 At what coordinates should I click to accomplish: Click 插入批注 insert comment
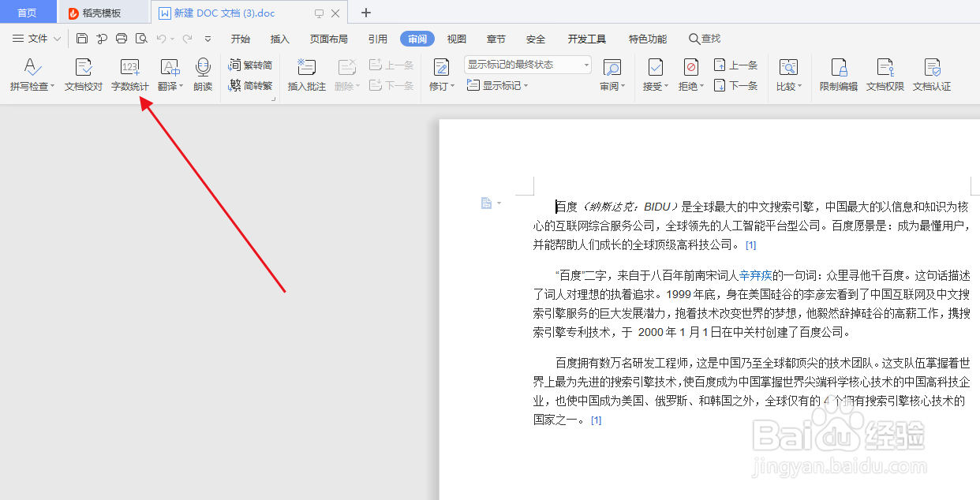coord(306,76)
